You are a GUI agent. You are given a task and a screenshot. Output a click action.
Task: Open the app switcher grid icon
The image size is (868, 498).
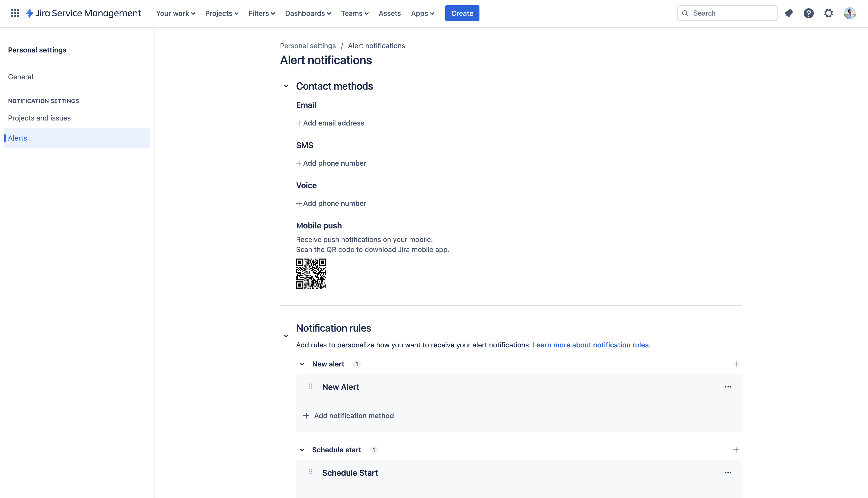point(15,13)
